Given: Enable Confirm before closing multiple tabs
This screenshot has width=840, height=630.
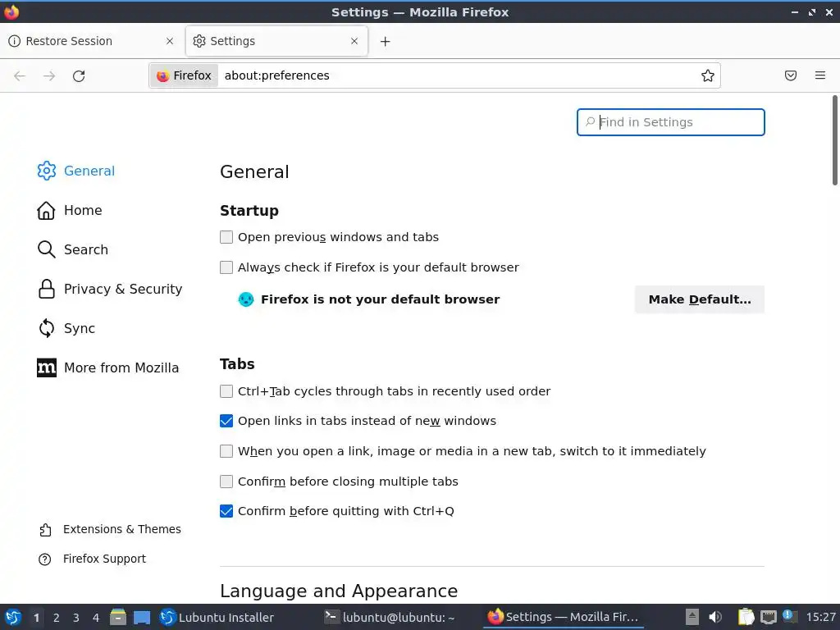Looking at the screenshot, I should (226, 482).
